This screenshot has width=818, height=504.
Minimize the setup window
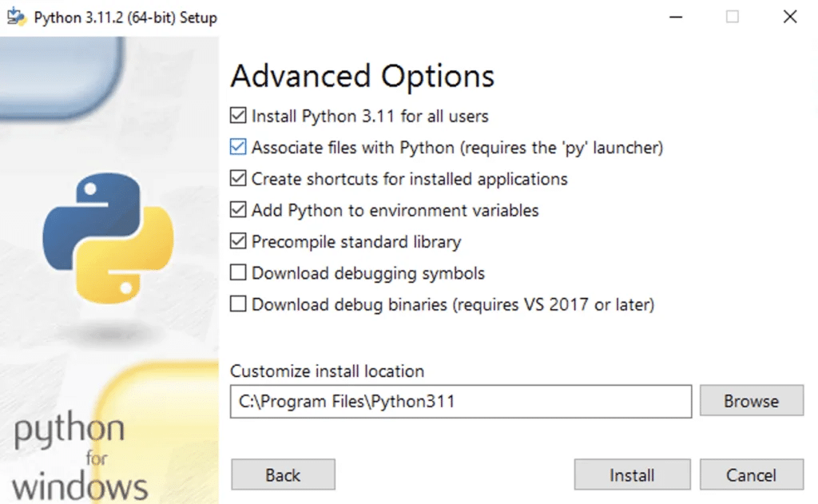coord(676,16)
